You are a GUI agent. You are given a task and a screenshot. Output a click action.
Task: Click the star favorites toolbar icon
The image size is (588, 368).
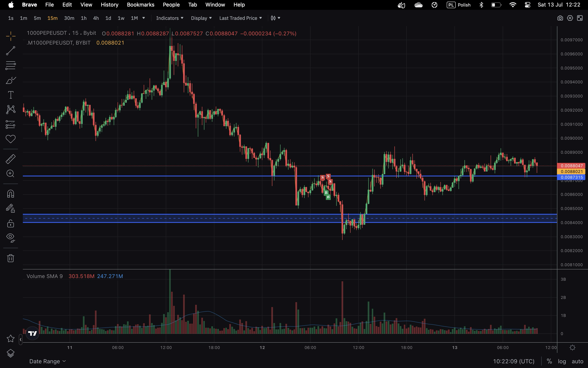pyautogui.click(x=11, y=338)
